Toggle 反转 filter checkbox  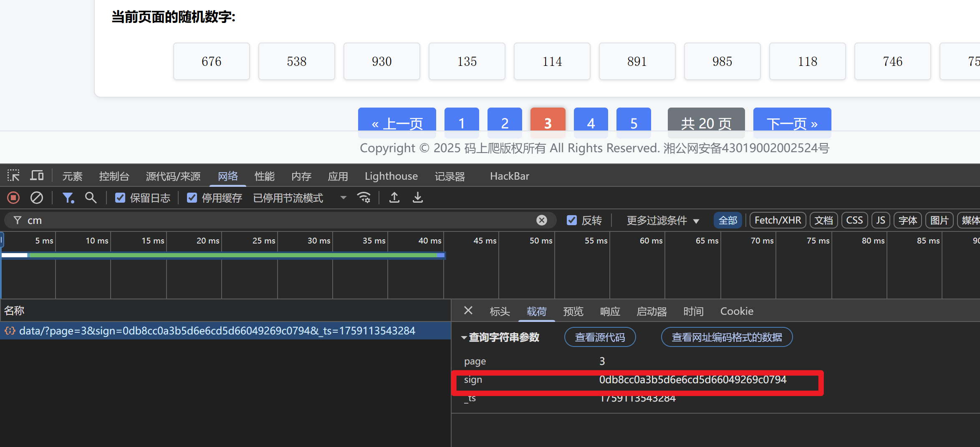pos(572,220)
